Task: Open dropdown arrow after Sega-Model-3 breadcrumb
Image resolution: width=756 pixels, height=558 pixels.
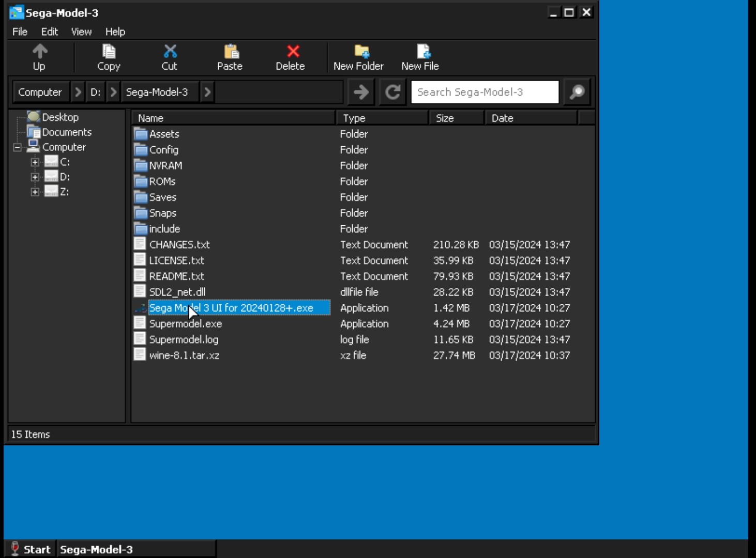Action: (207, 92)
